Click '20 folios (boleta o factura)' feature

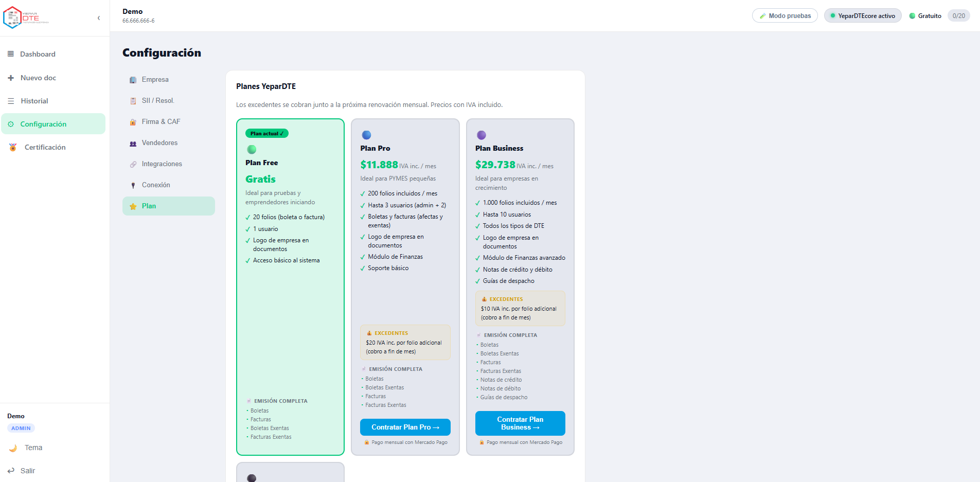pos(289,217)
